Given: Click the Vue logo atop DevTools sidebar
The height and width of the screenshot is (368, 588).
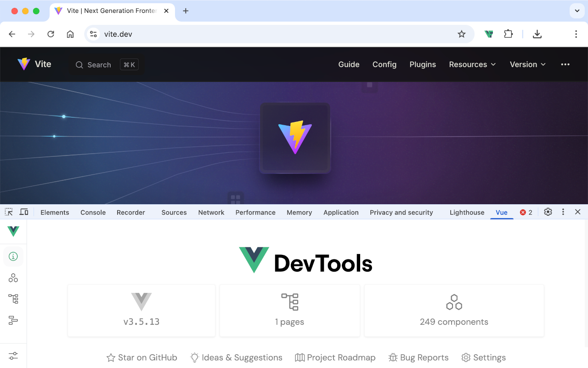Looking at the screenshot, I should tap(13, 231).
